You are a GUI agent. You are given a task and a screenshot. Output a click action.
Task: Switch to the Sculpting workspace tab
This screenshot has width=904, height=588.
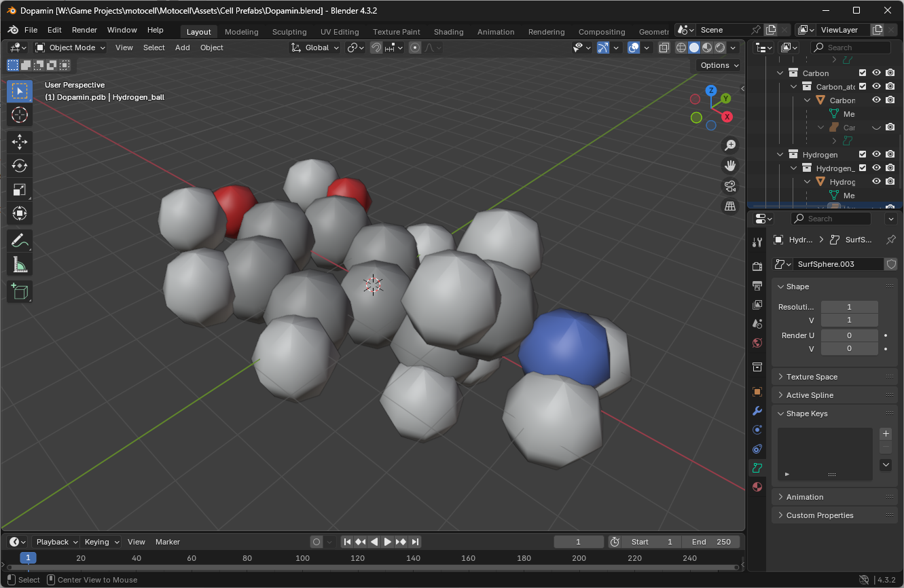[x=289, y=32]
